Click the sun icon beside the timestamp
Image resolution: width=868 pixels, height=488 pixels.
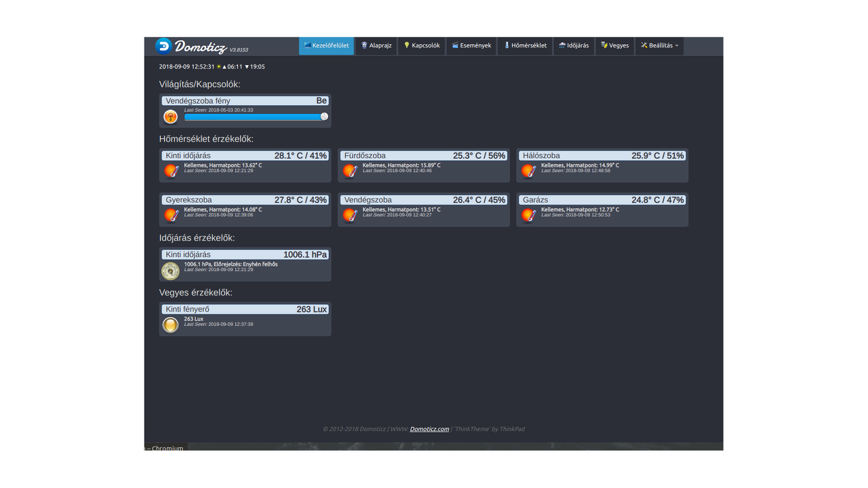coord(218,66)
